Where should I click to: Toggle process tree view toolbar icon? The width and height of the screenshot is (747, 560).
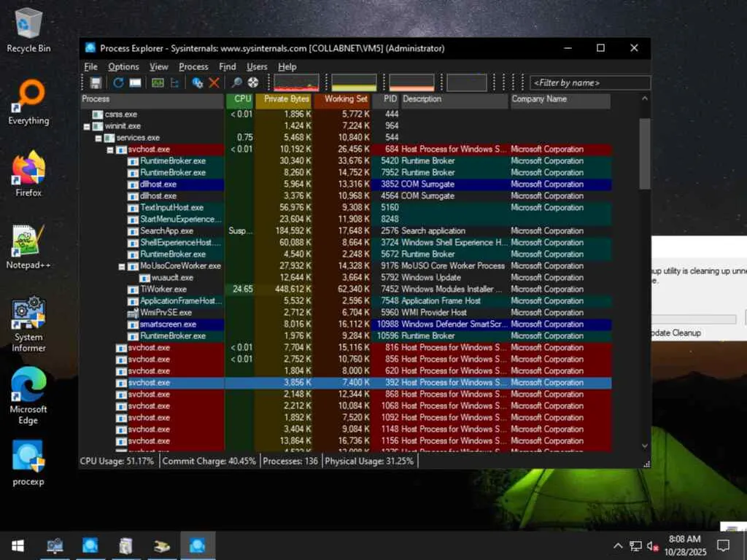coord(174,83)
